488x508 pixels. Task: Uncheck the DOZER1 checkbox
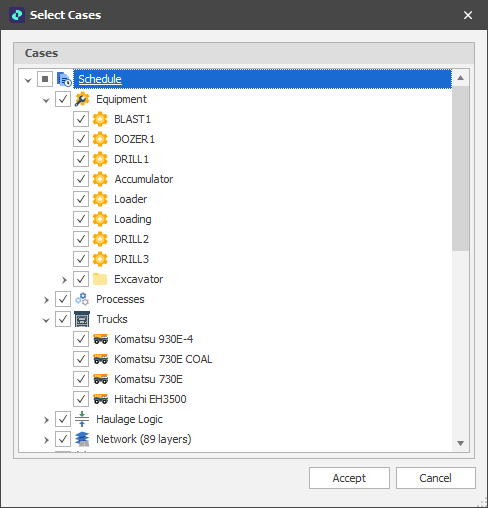coord(81,139)
